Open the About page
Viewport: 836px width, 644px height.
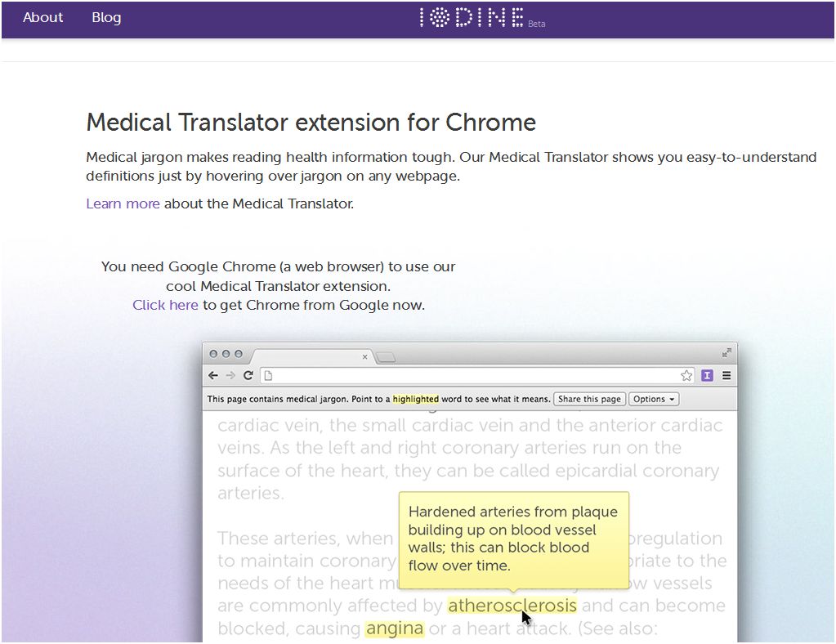[x=42, y=17]
